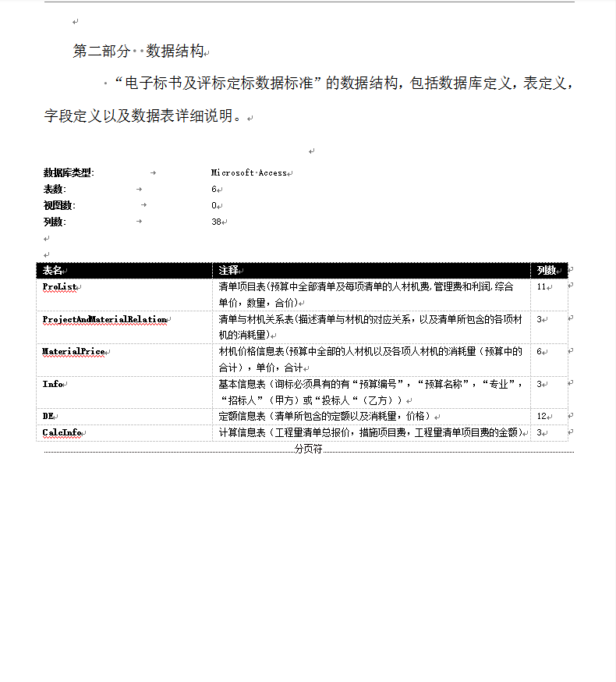Click the table header '列数'

547,271
